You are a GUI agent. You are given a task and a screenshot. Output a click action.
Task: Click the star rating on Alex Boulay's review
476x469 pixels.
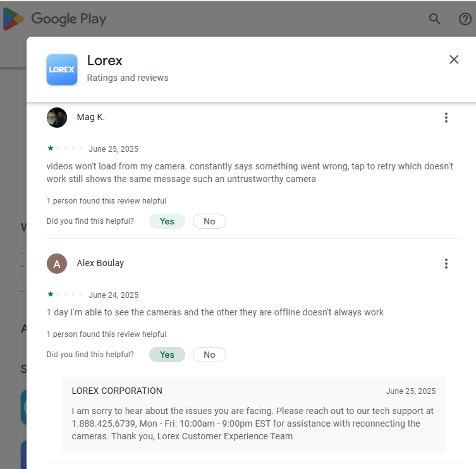(65, 294)
